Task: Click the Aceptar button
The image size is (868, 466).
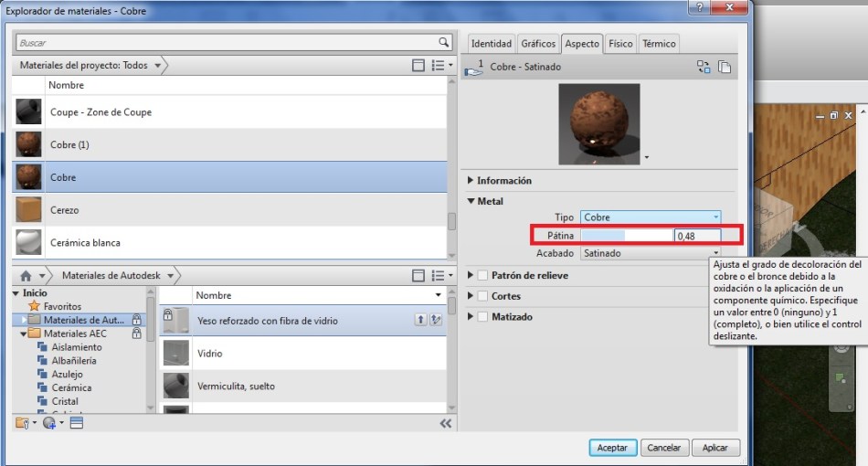Action: click(x=612, y=448)
